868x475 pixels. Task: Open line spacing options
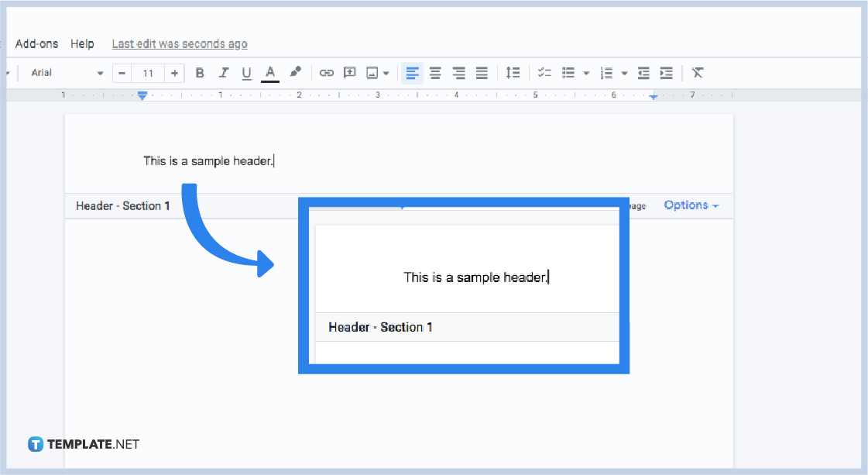click(x=513, y=72)
